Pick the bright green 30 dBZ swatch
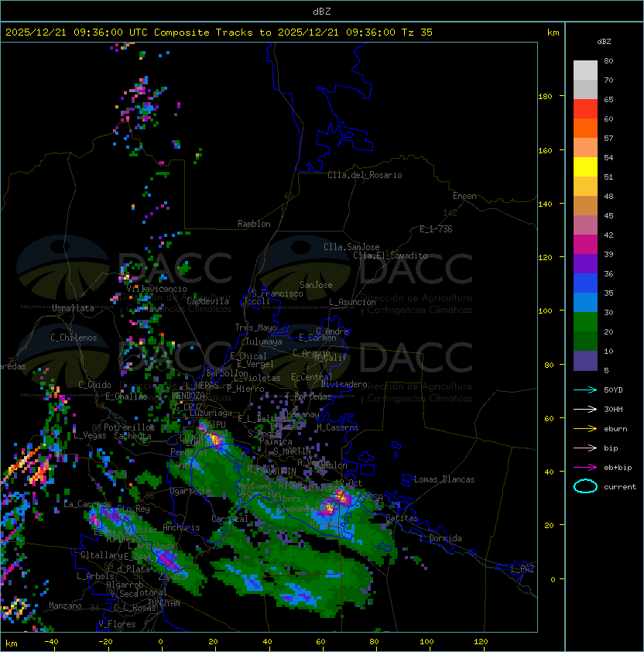Screen dimensions: 644x652 coord(585,322)
